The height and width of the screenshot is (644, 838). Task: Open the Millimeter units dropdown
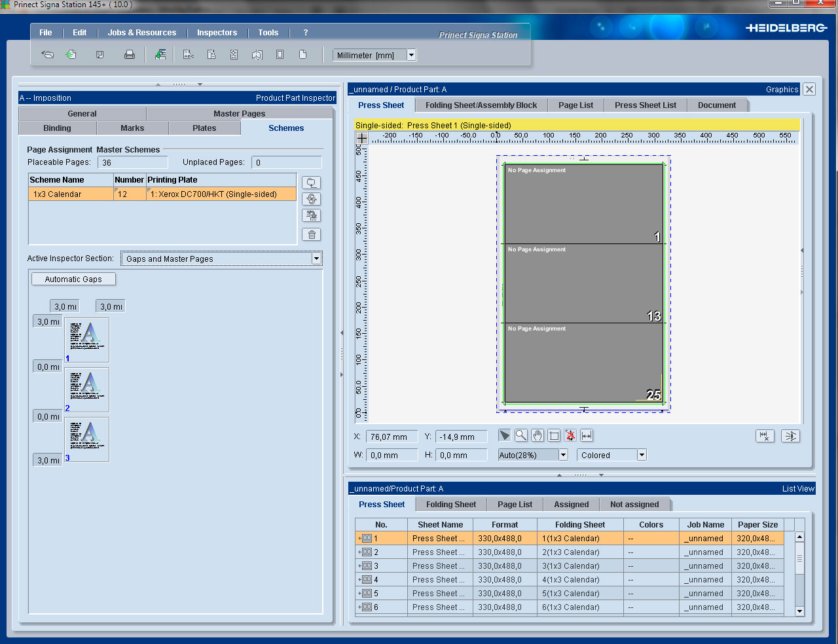coord(411,55)
